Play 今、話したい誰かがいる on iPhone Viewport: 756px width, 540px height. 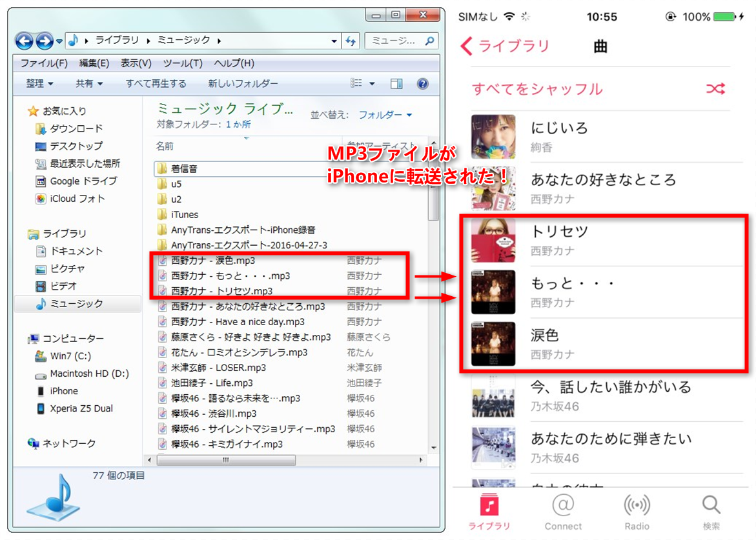[608, 396]
